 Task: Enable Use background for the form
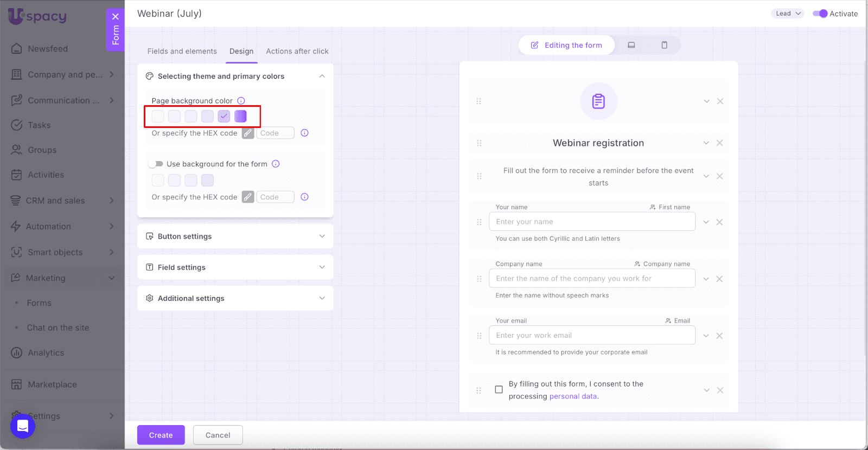(156, 164)
